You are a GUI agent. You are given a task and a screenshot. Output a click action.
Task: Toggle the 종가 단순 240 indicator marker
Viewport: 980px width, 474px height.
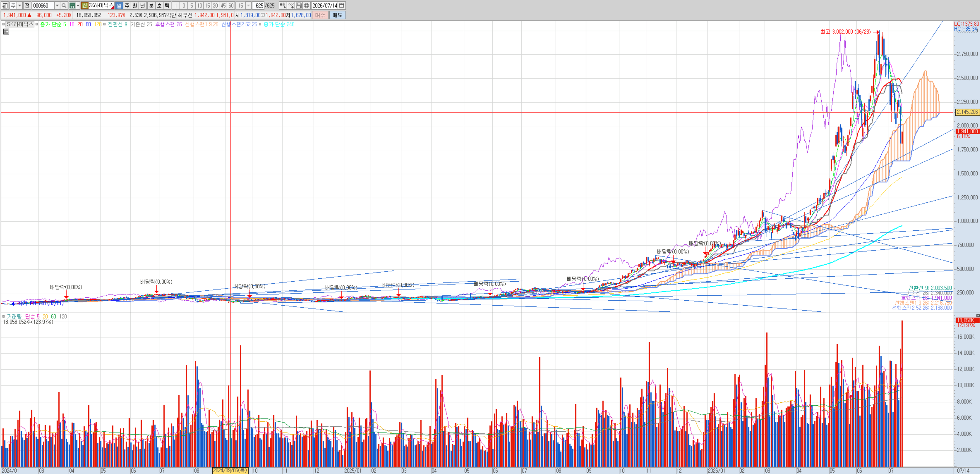(260, 24)
